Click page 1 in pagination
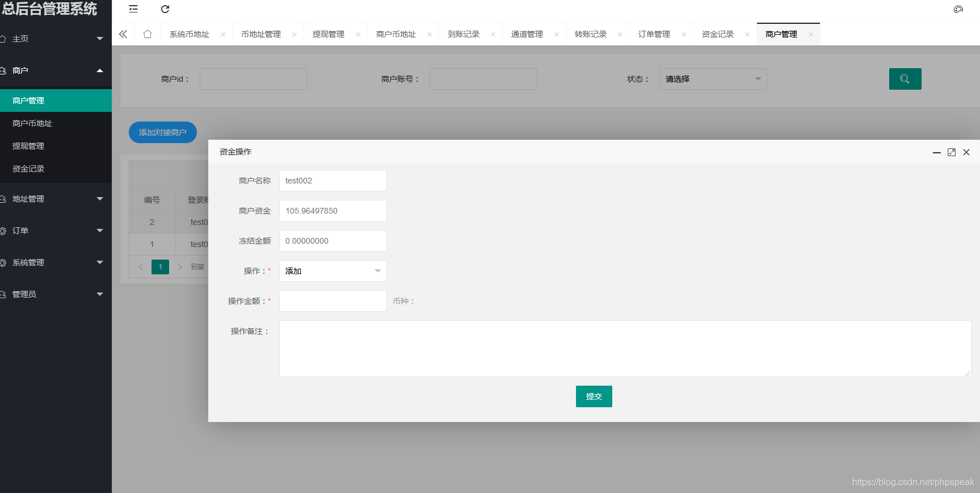This screenshot has width=980, height=493. 161,267
